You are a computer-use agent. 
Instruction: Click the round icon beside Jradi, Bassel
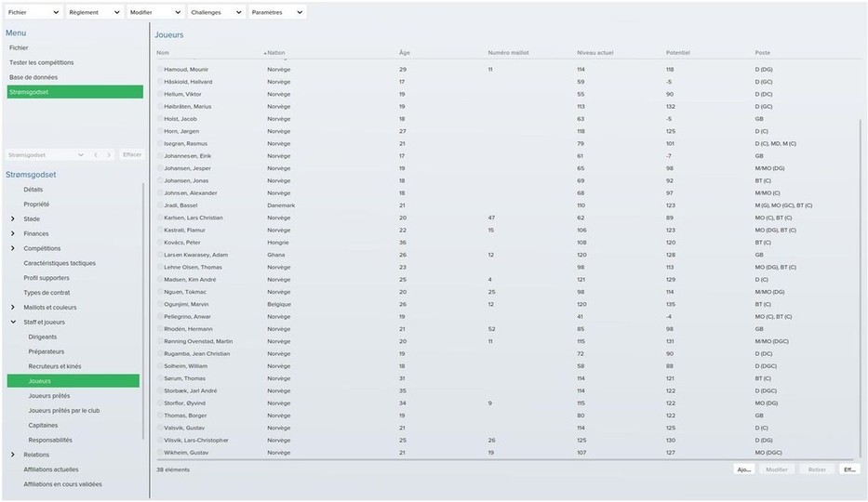point(160,205)
